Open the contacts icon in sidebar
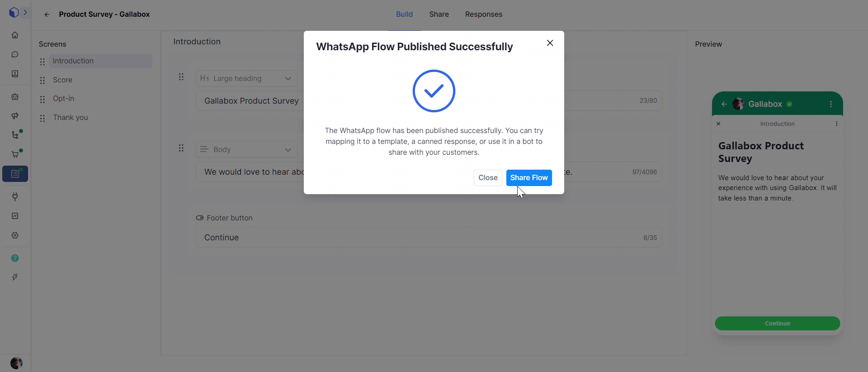Image resolution: width=868 pixels, height=372 pixels. (15, 74)
